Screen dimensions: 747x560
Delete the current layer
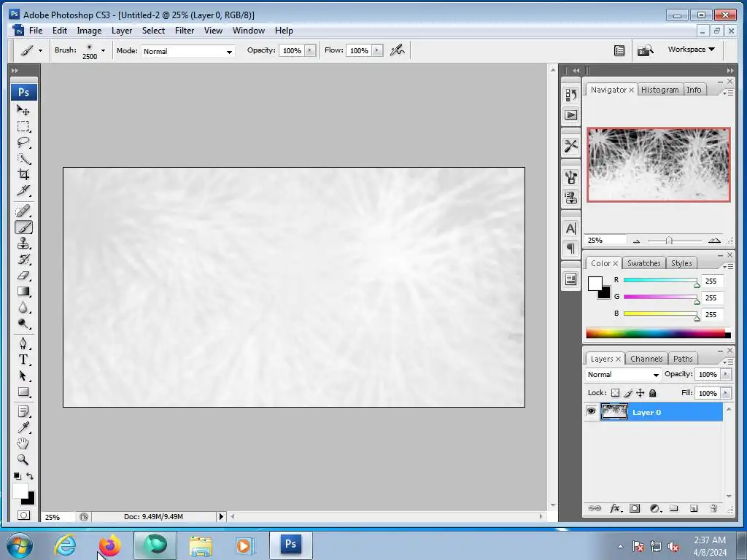[713, 508]
